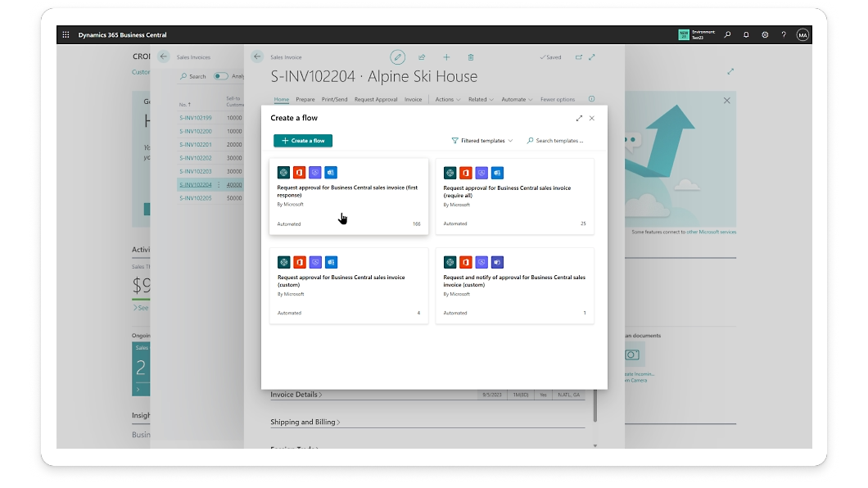
Task: Click the row options dots for S-INV102204
Action: (219, 185)
